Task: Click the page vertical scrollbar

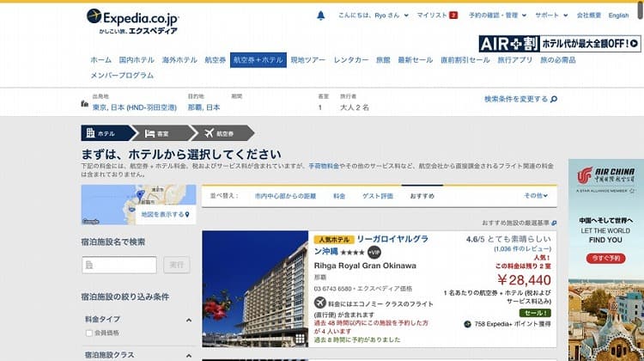Action: pos(641,10)
